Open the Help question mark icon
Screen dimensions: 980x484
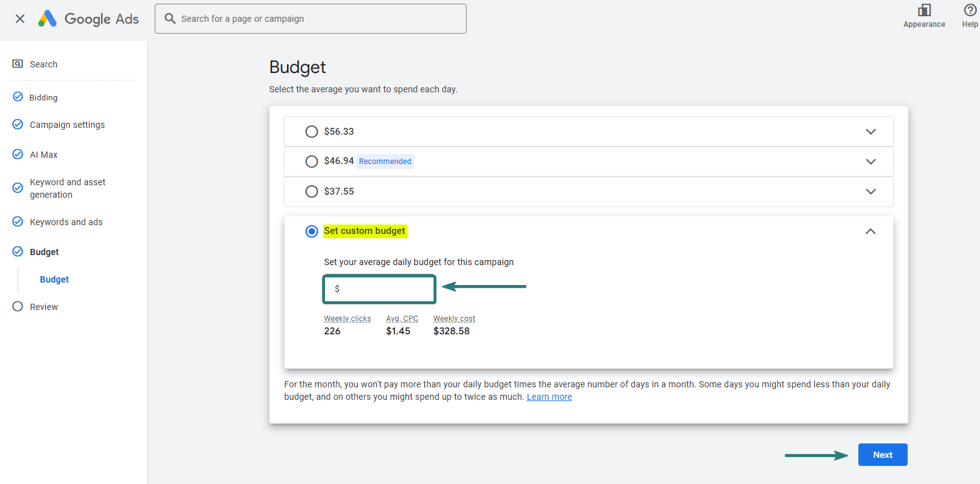(969, 10)
